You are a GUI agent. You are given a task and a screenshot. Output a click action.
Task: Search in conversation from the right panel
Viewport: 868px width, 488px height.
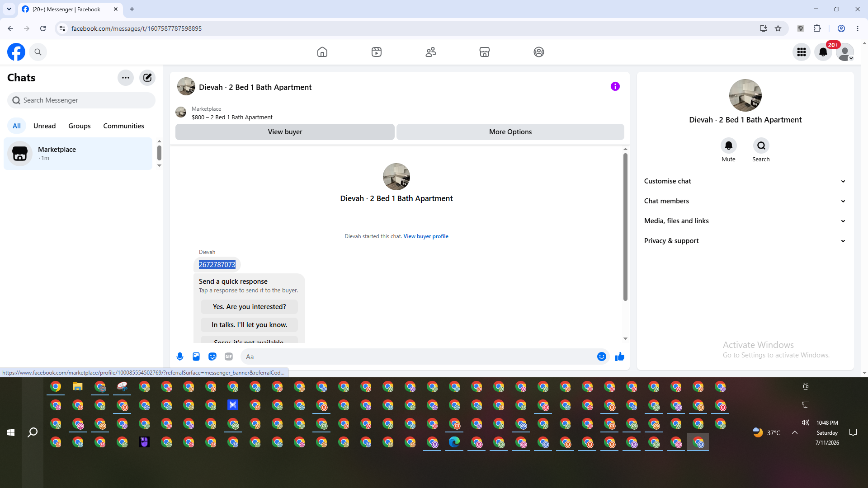click(761, 145)
